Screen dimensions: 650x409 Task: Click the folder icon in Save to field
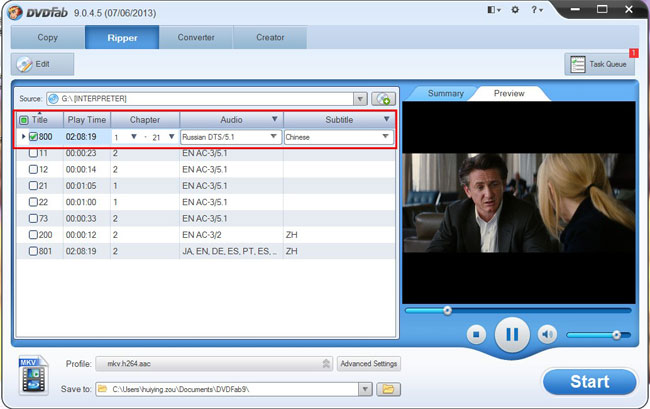point(103,389)
